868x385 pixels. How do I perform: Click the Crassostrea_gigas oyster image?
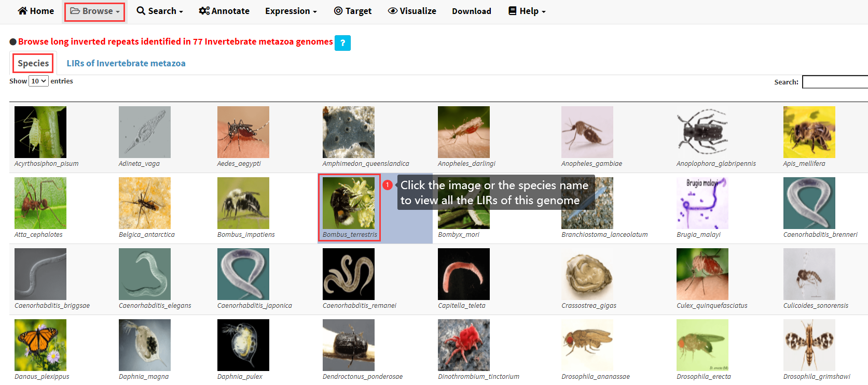(587, 274)
